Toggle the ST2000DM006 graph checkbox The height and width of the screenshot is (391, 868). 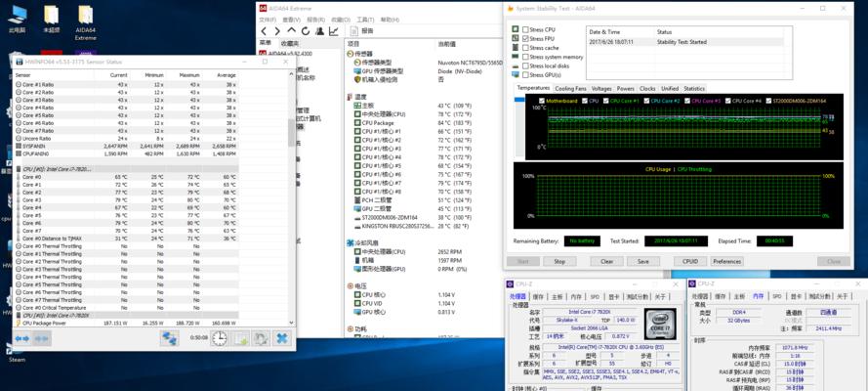(768, 101)
